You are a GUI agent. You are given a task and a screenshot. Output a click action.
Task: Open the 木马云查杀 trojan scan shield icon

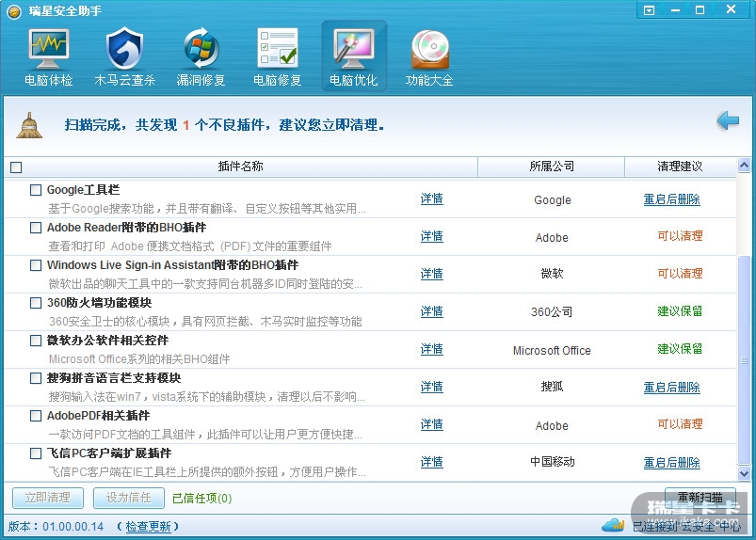(x=125, y=56)
